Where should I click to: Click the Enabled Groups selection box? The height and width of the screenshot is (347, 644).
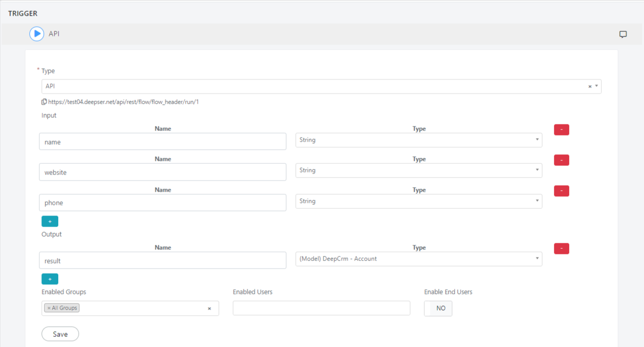tap(130, 309)
